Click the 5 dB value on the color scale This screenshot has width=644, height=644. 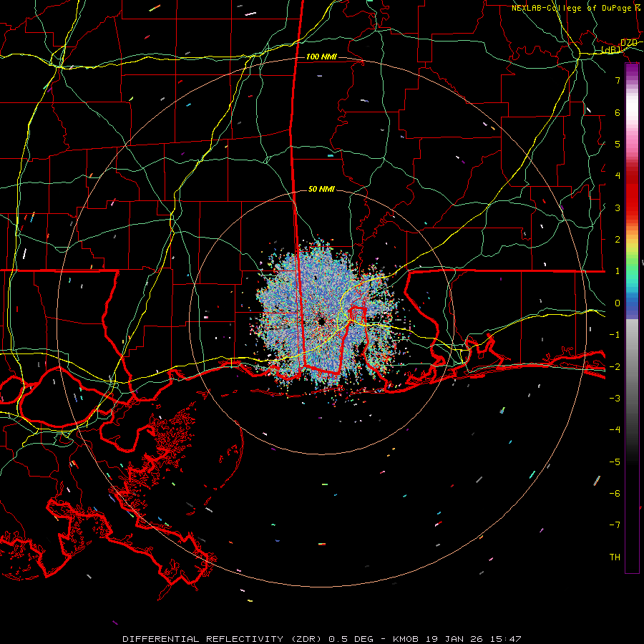pyautogui.click(x=618, y=144)
